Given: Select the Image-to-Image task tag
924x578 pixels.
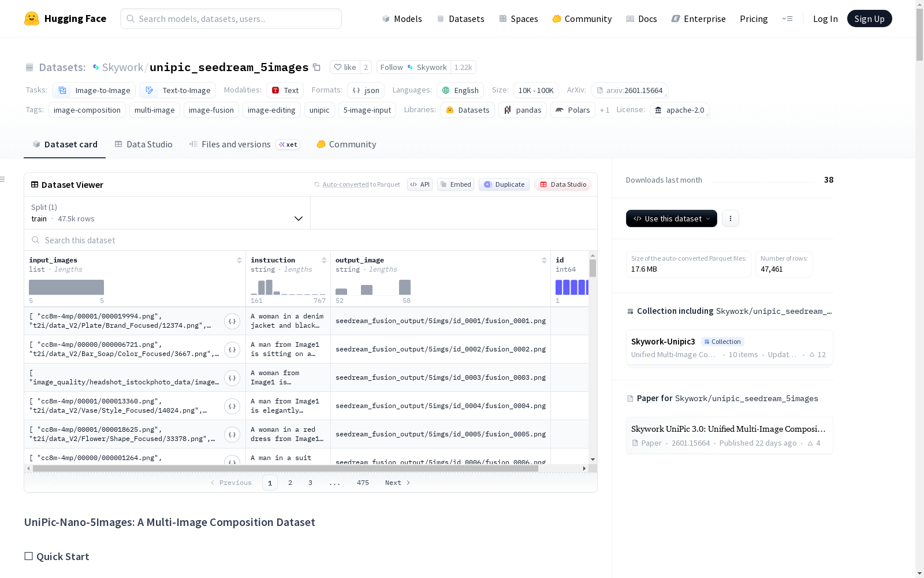Looking at the screenshot, I should (x=94, y=90).
